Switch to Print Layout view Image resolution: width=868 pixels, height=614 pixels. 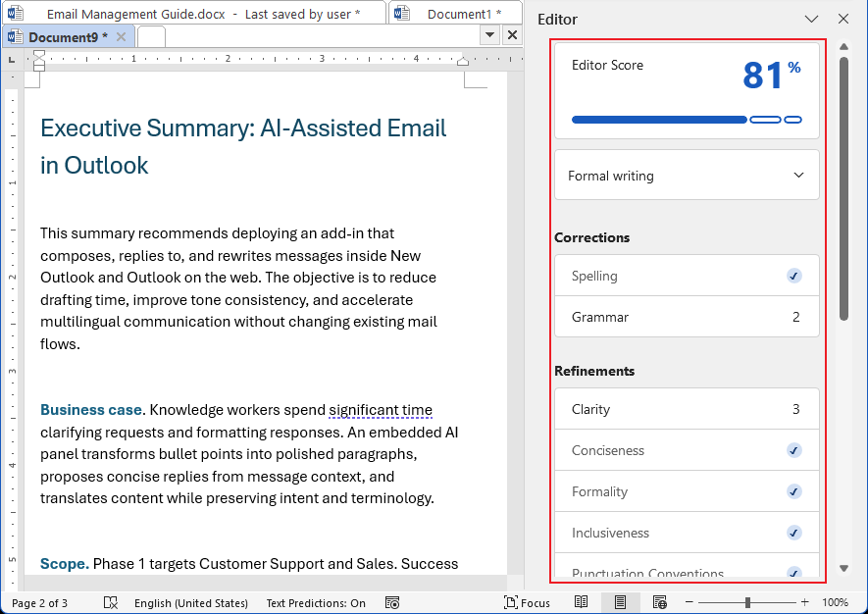tap(621, 602)
